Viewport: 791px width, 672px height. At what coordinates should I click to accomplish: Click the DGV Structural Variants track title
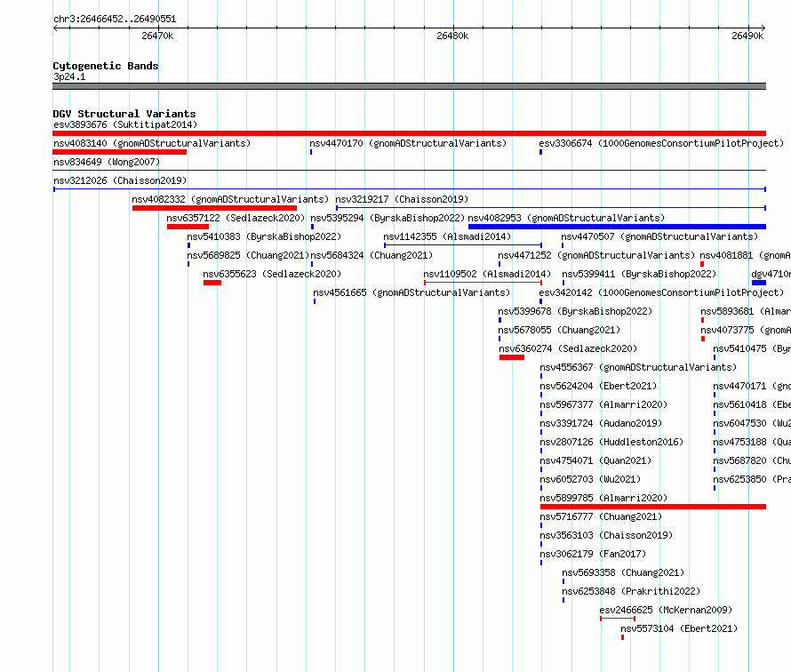click(x=124, y=114)
